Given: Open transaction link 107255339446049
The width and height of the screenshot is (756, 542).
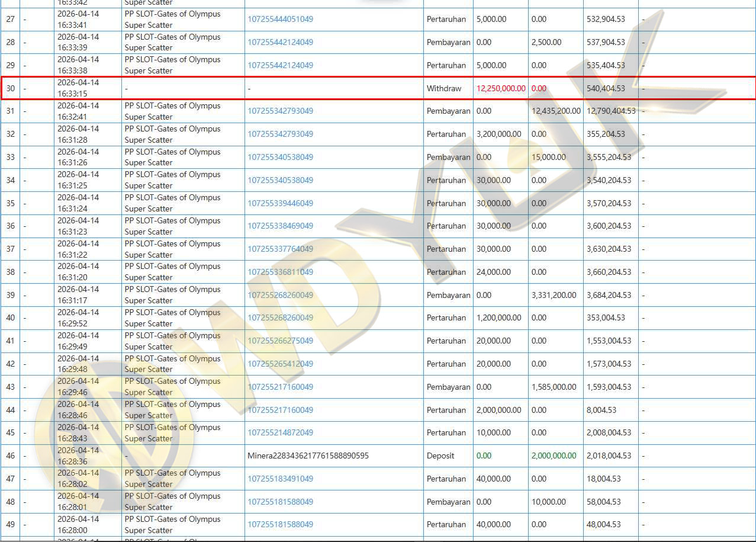Looking at the screenshot, I should [x=280, y=203].
